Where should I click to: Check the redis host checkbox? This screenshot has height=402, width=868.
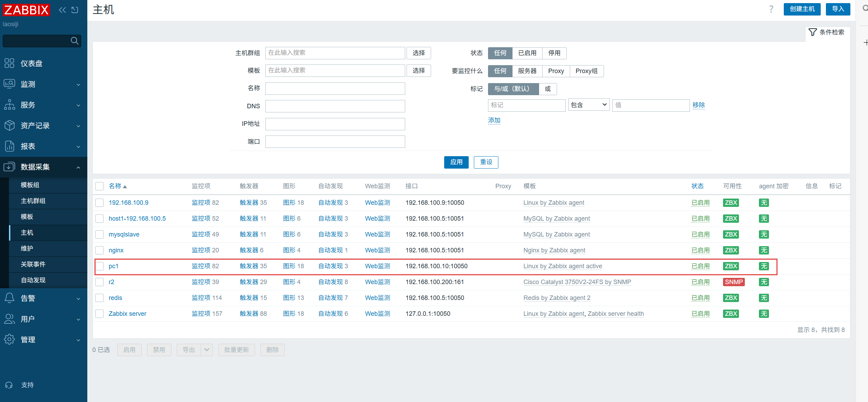pos(99,298)
